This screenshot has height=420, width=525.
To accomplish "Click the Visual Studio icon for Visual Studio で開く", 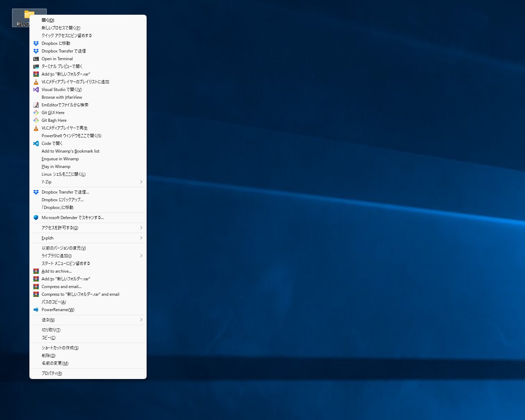I will 36,90.
